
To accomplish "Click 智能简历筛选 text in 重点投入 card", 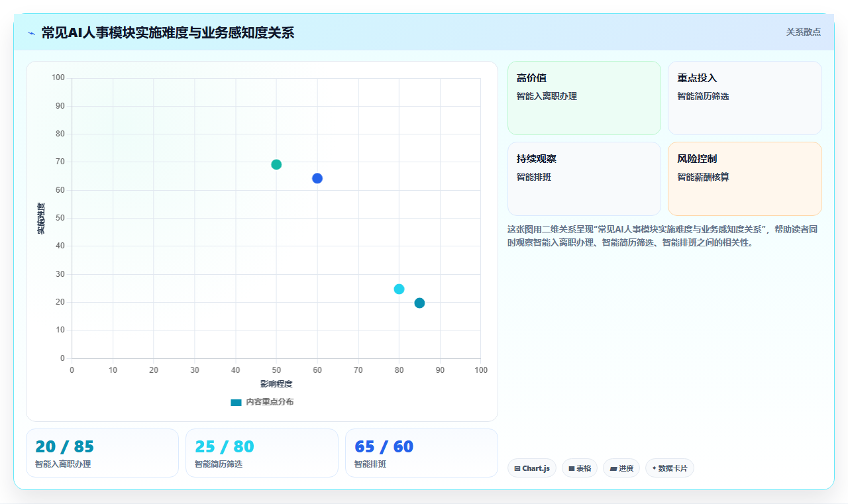I will click(x=703, y=96).
